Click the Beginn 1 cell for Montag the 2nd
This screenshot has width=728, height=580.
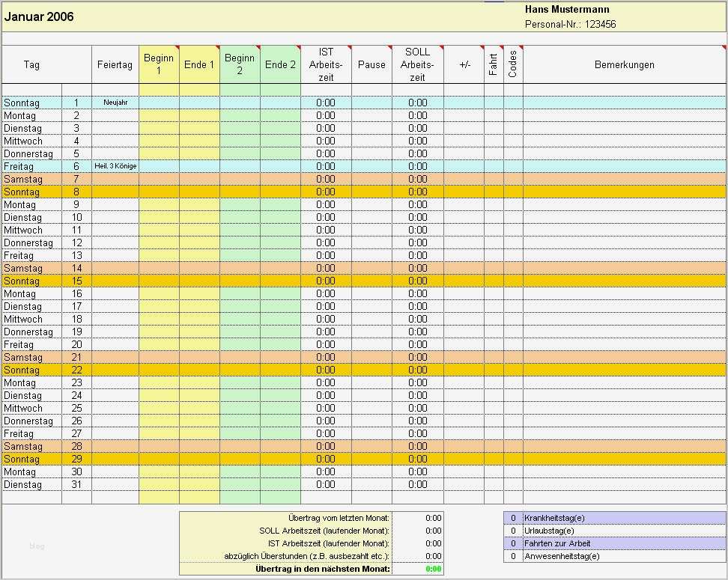tap(160, 115)
